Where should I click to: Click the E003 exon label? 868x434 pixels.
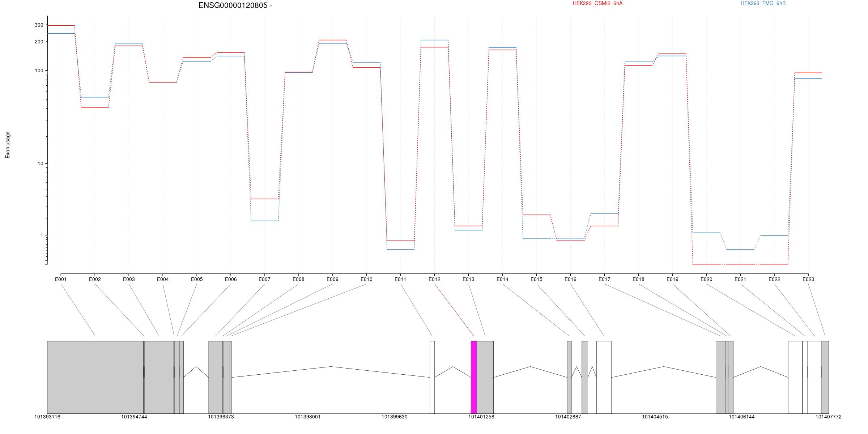point(129,279)
